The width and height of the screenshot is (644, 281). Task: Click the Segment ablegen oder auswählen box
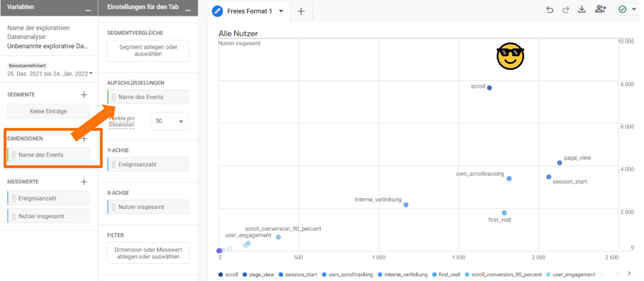148,51
